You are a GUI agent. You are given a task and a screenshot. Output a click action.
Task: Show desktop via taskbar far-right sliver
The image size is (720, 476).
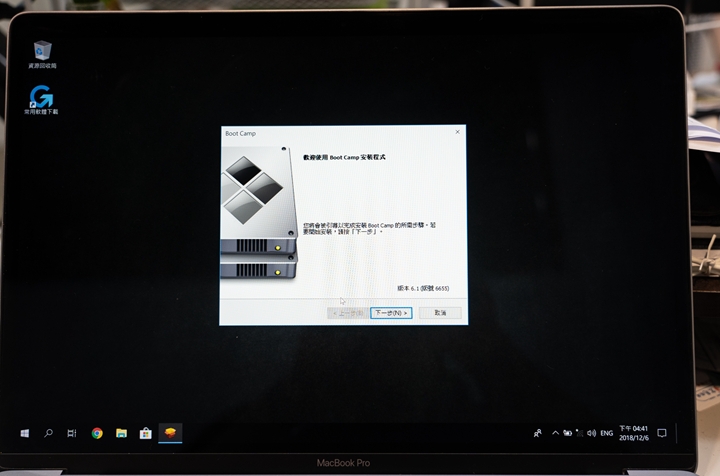[x=677, y=433]
